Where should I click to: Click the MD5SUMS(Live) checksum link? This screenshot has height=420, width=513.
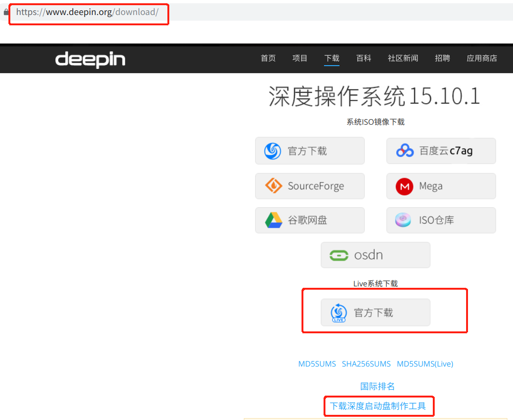coord(425,364)
